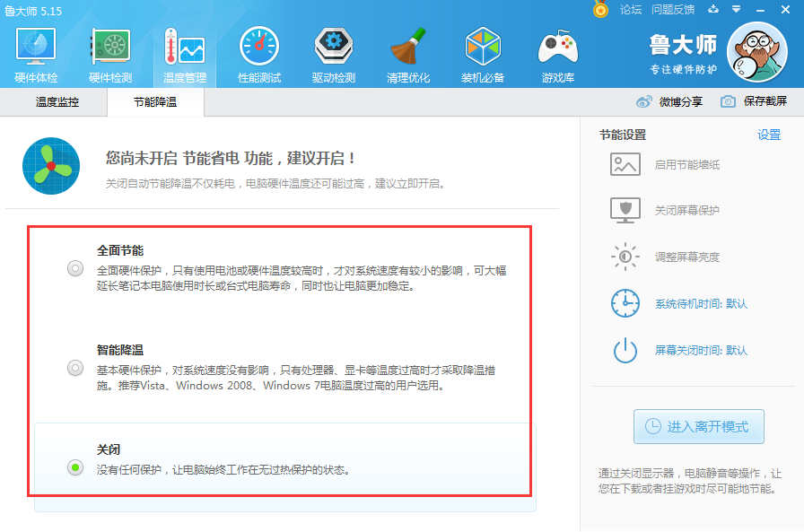Open the title bar dropdown arrow menu
The width and height of the screenshot is (804, 532).
coord(738,9)
